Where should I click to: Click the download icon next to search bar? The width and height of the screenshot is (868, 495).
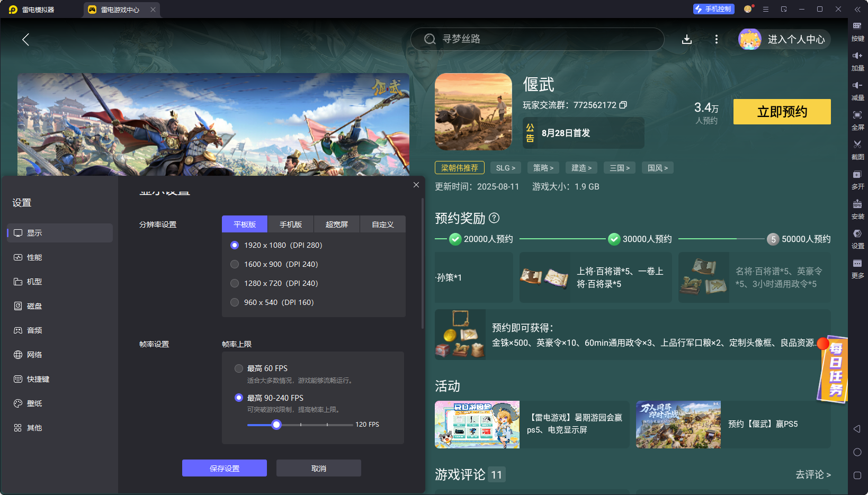pyautogui.click(x=687, y=39)
